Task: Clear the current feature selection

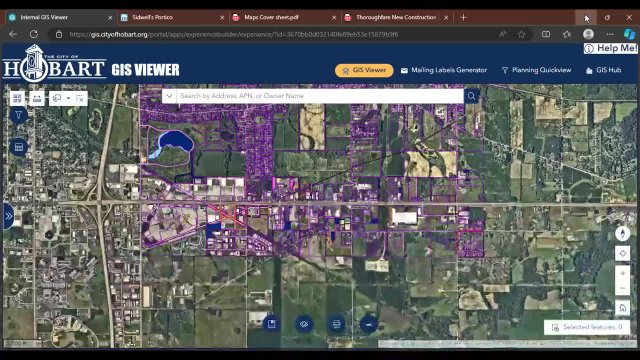Action: [80, 98]
